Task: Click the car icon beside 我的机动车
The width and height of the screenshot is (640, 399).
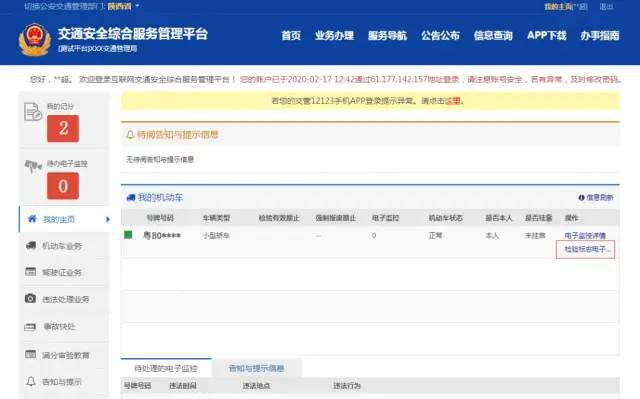Action: pos(131,197)
